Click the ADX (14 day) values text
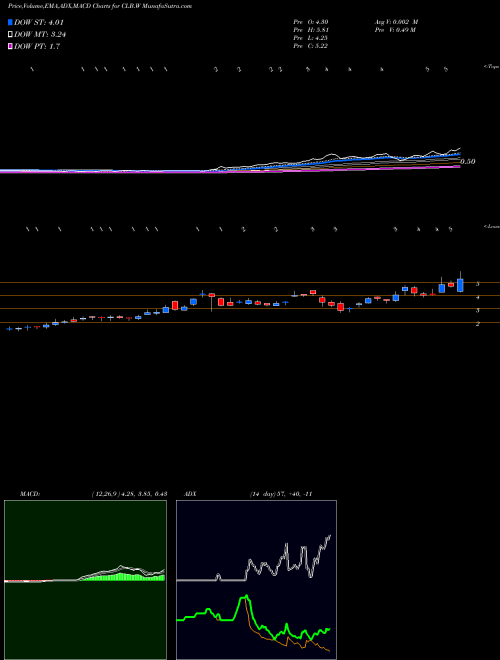This screenshot has width=500, height=660. 280,494
